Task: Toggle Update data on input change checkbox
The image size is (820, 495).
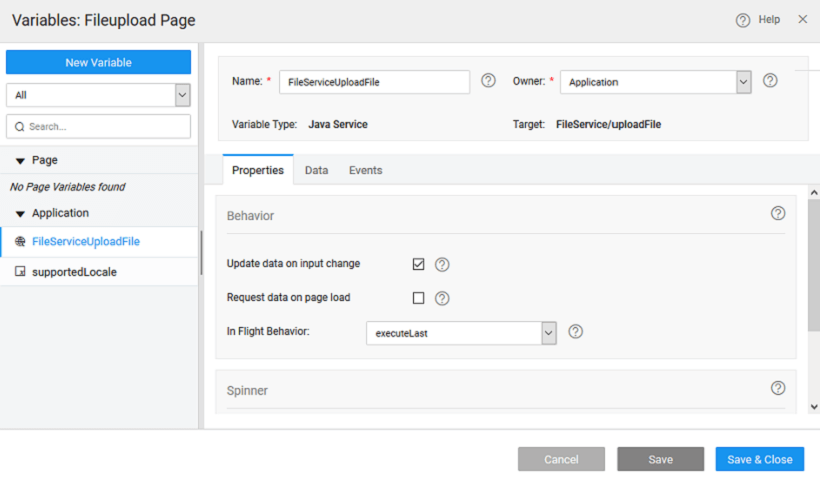Action: (418, 264)
